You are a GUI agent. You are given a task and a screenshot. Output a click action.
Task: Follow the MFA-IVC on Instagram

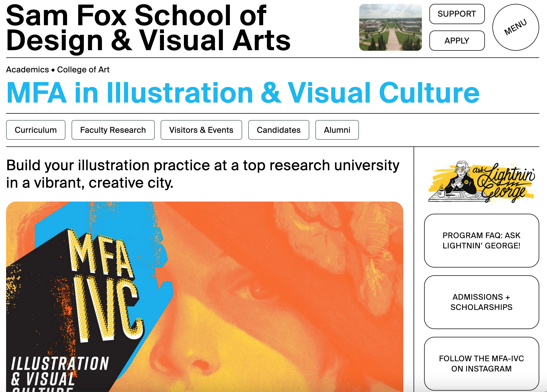482,363
